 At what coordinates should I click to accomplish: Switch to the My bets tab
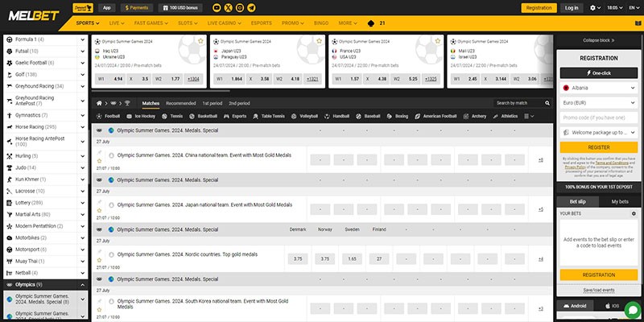click(620, 202)
